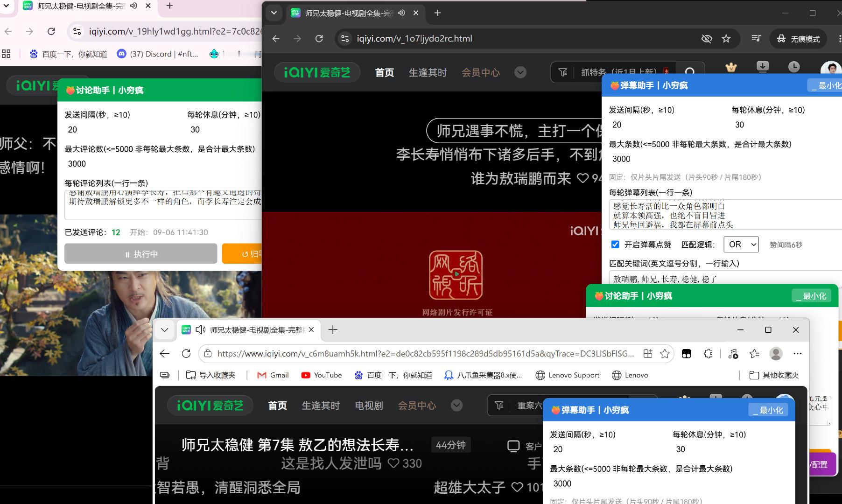Open iQIYI download icon in incognito window

[x=763, y=66]
